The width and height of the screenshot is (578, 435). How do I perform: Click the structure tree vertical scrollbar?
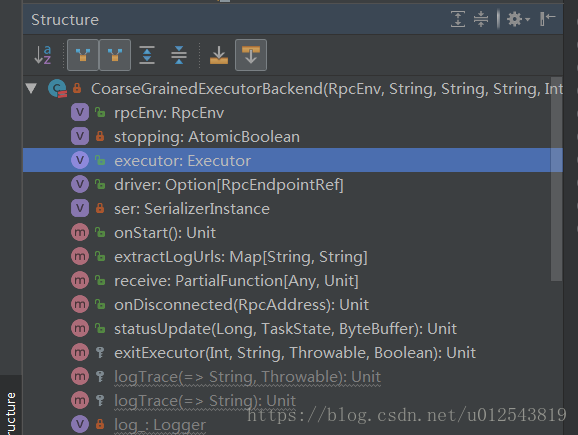point(556,180)
